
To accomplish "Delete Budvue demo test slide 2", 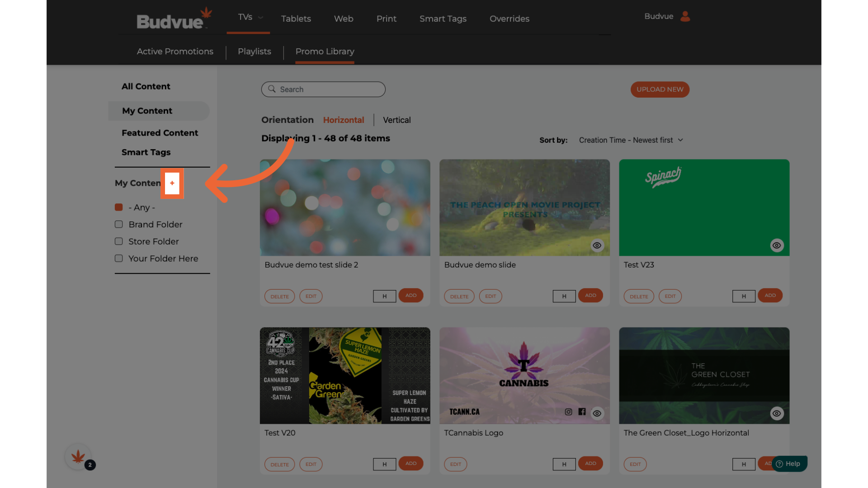I will click(x=279, y=296).
